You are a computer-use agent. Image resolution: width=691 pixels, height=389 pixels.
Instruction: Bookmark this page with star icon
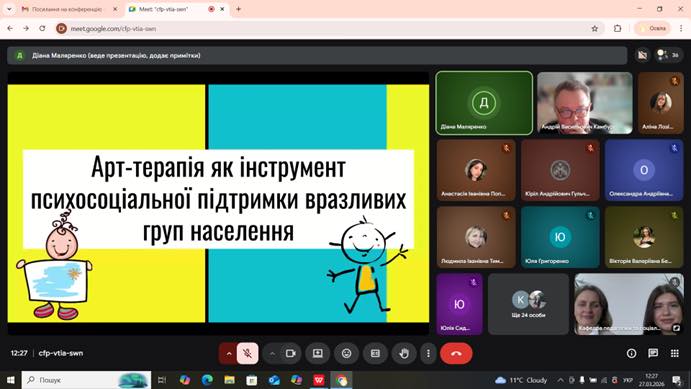pyautogui.click(x=594, y=28)
